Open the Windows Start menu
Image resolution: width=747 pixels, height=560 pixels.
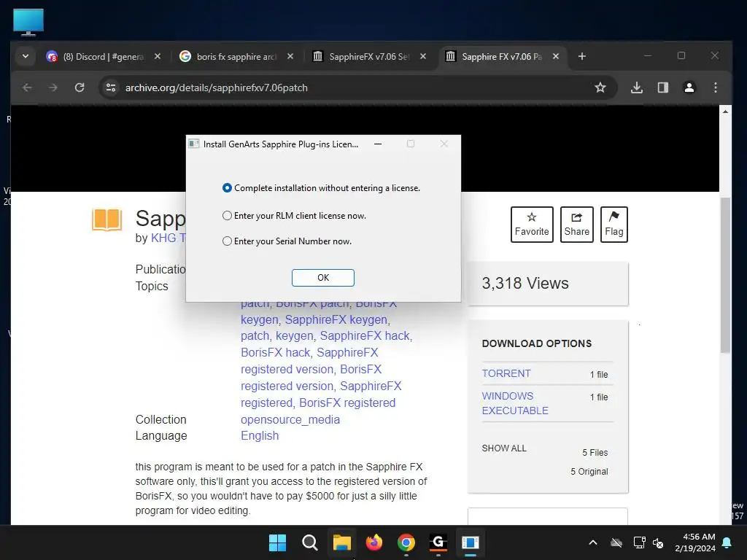[x=277, y=542]
